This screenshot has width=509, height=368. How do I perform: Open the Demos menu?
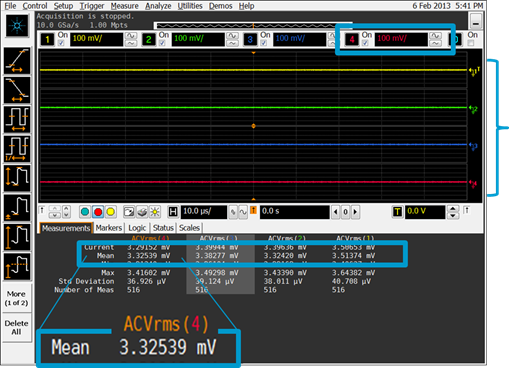point(220,6)
